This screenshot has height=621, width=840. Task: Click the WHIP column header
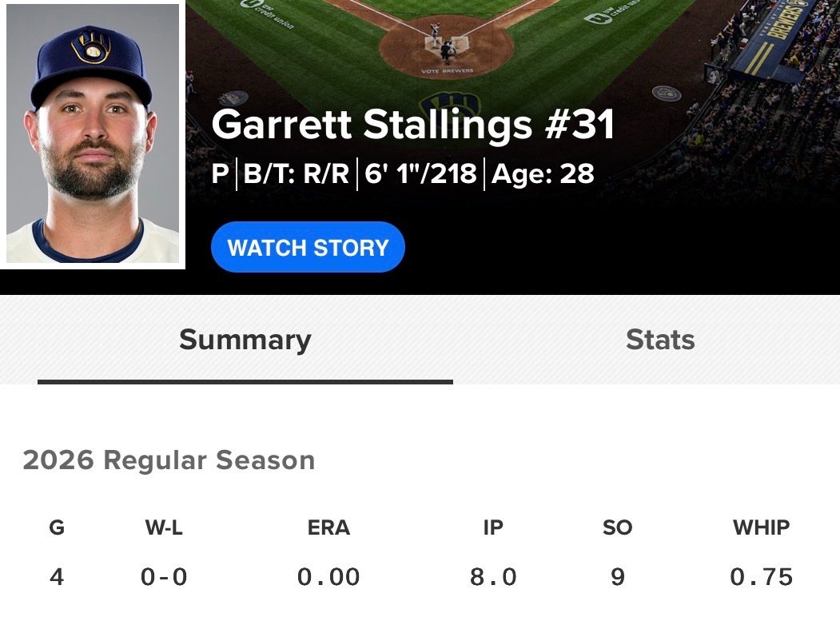[x=761, y=527]
